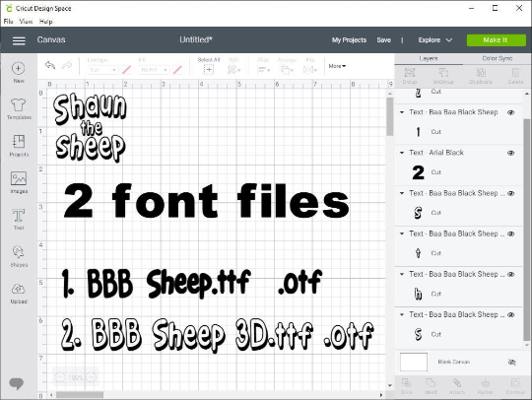Collapse the bottom 'S' Baa Baa layer

[402, 314]
